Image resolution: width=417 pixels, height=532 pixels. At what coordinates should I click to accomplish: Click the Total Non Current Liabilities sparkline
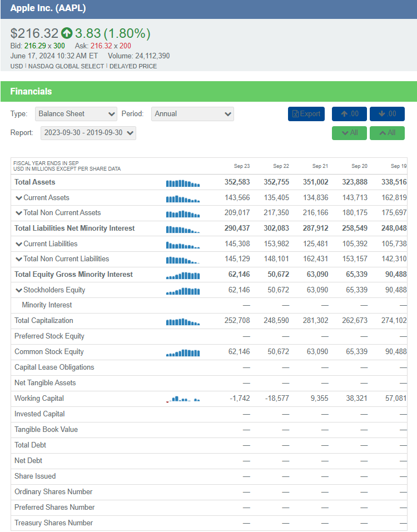[x=183, y=260]
